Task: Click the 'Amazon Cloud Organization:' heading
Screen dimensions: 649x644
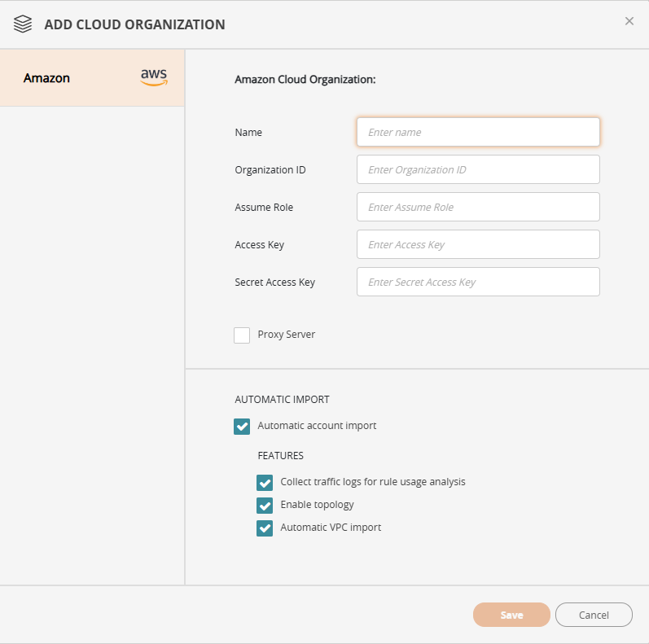Action: point(305,80)
